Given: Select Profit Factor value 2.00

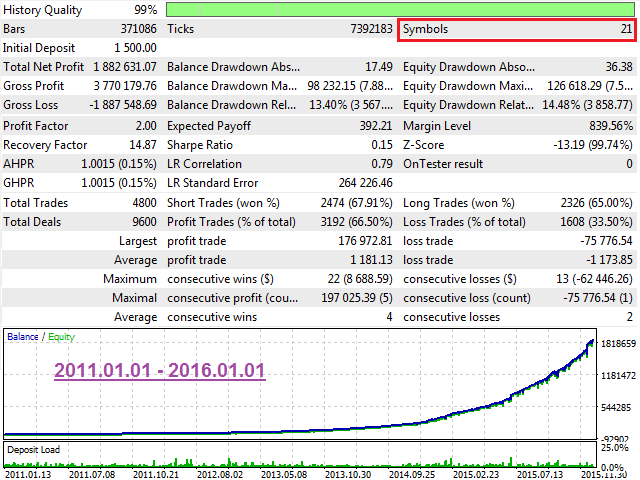Looking at the screenshot, I should [x=146, y=126].
